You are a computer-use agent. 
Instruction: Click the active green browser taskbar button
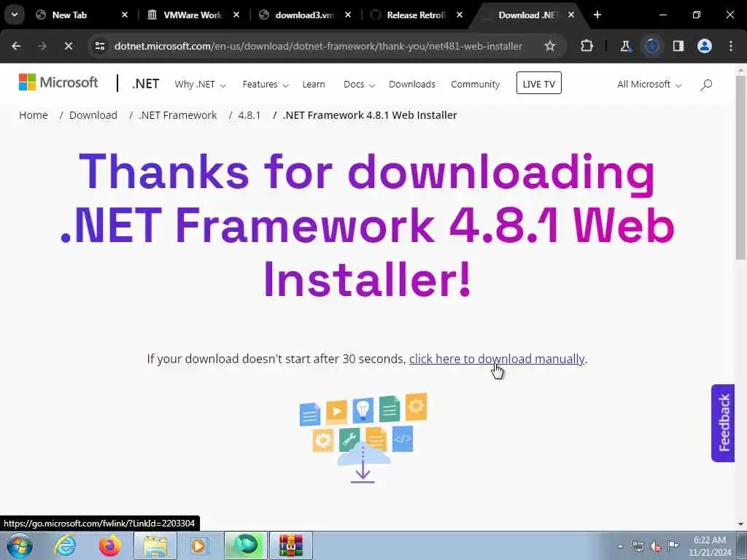(x=246, y=545)
